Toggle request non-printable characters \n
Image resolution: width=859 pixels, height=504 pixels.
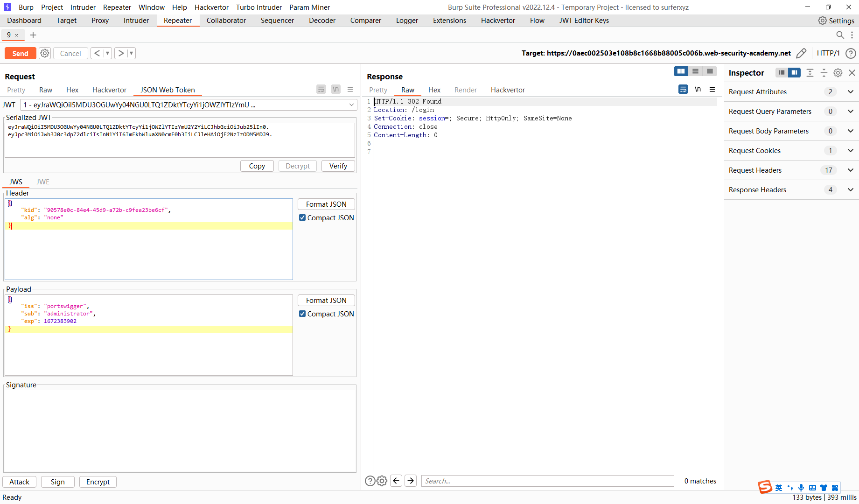[x=335, y=89]
